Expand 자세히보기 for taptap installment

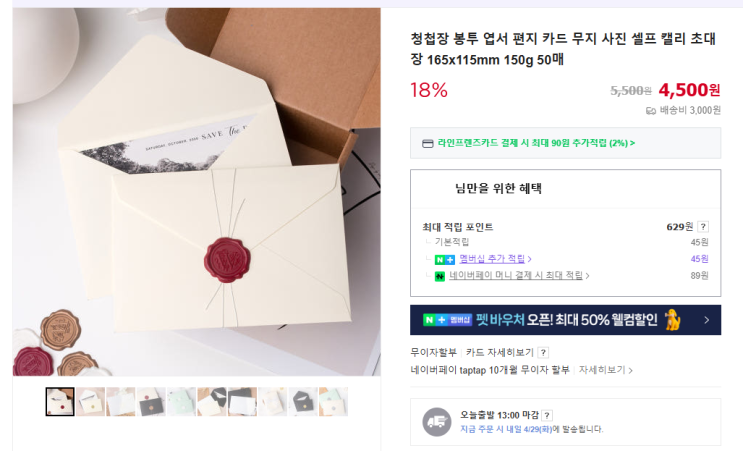[606, 370]
